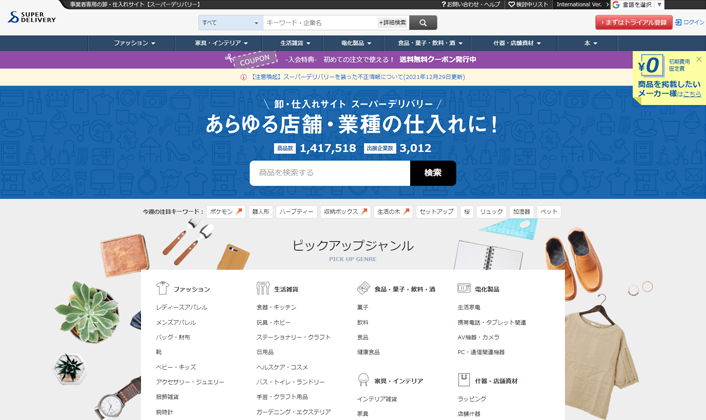Image resolution: width=706 pixels, height=420 pixels.
Task: Open the お問い合わせ・ヘルプ help link
Action: [x=471, y=4]
